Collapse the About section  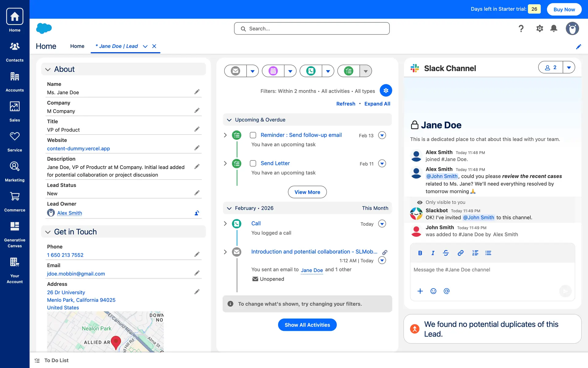[x=48, y=70]
